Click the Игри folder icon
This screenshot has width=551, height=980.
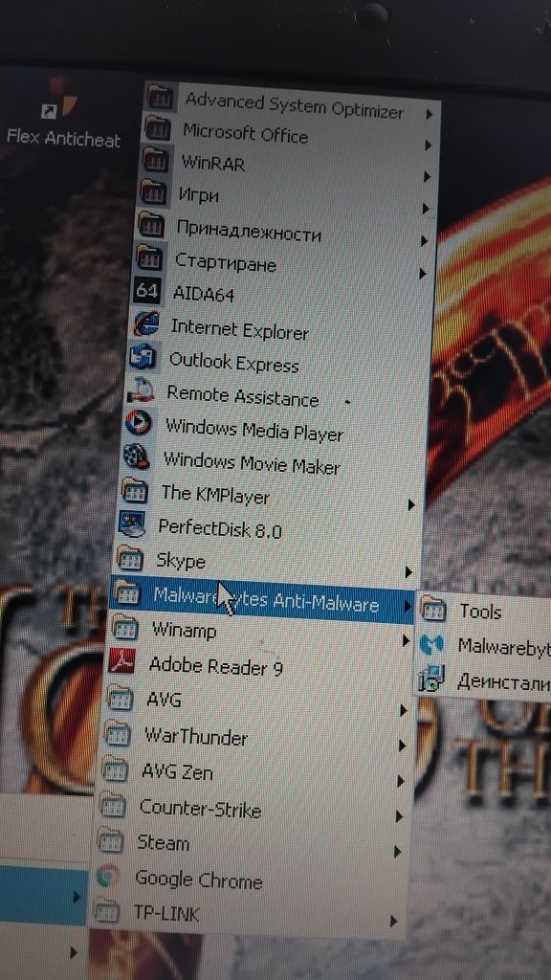tap(153, 191)
